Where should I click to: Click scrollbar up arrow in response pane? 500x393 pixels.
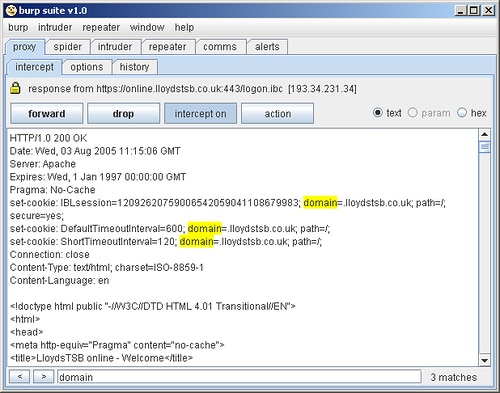[485, 135]
